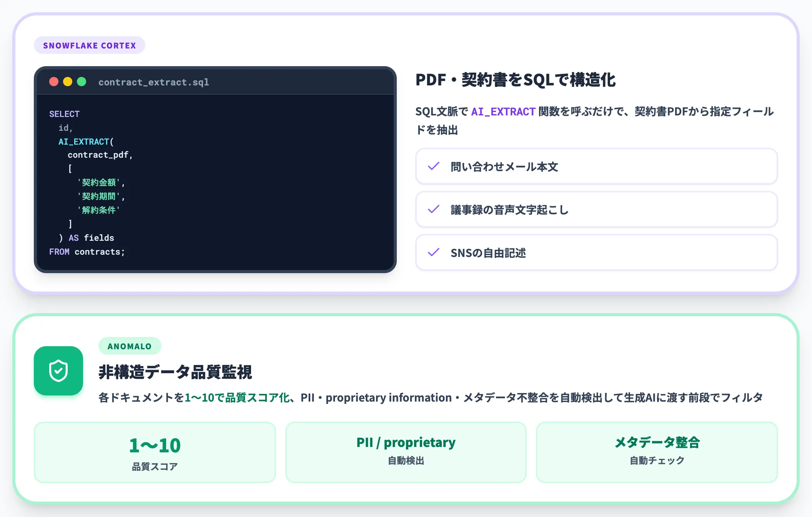Click the contract_pdf, argument line
This screenshot has width=812, height=517.
click(x=100, y=155)
